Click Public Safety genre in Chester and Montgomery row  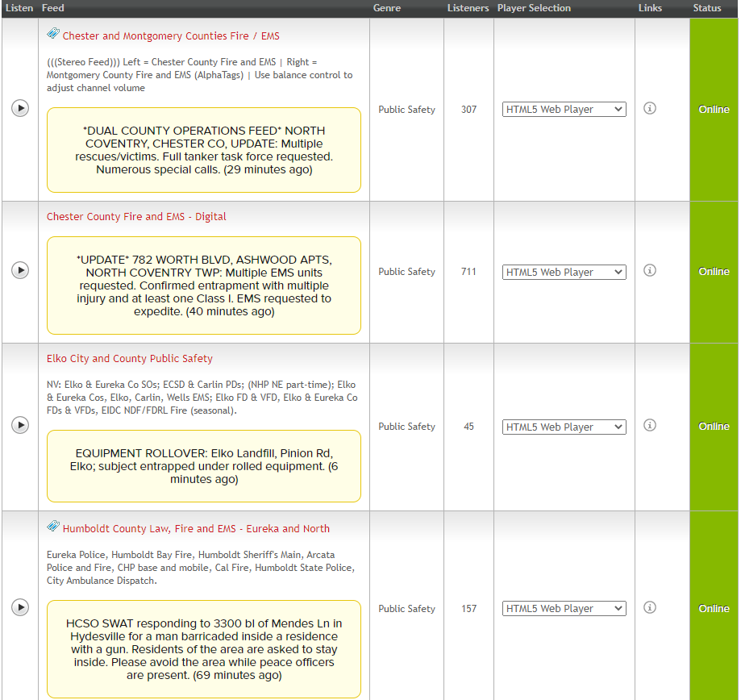(406, 109)
